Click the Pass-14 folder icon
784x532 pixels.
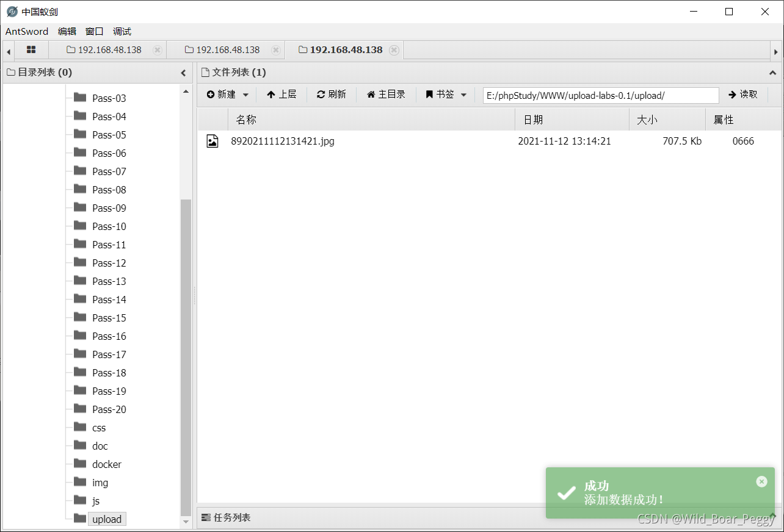80,298
